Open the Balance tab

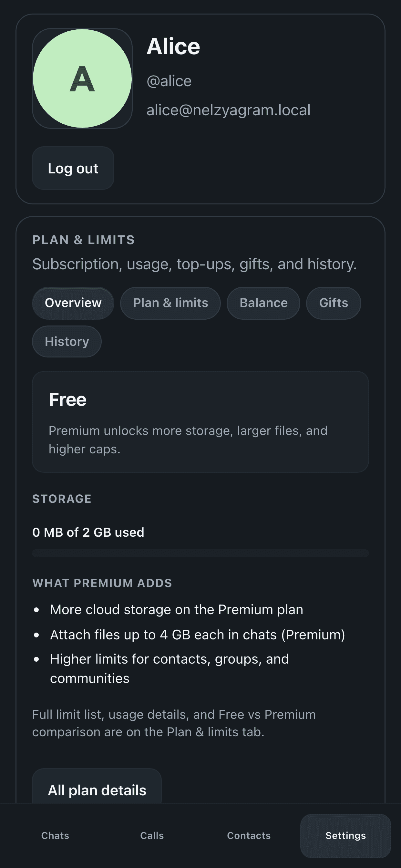(263, 303)
